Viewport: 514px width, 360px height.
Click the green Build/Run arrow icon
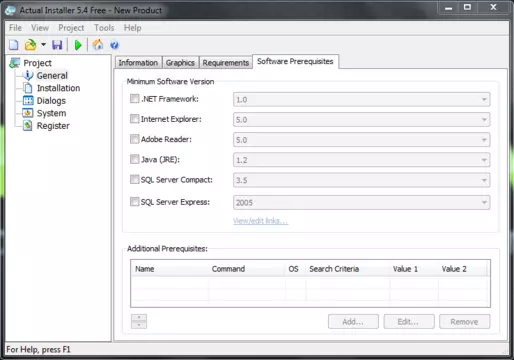click(78, 45)
